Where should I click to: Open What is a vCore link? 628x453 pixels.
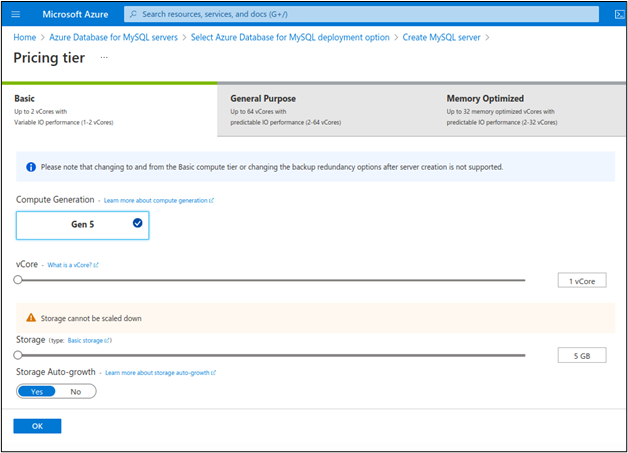click(72, 265)
